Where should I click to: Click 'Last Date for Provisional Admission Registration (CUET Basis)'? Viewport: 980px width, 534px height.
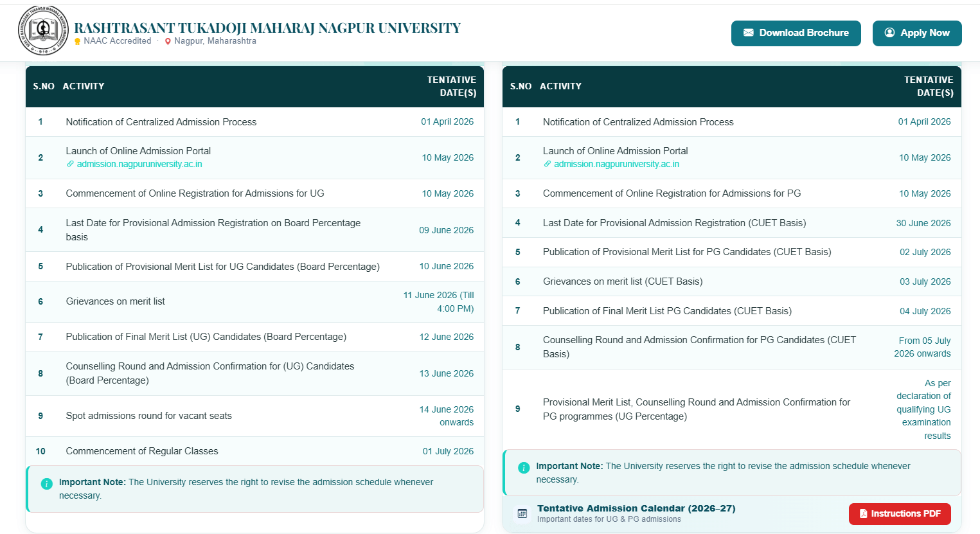[x=674, y=223]
